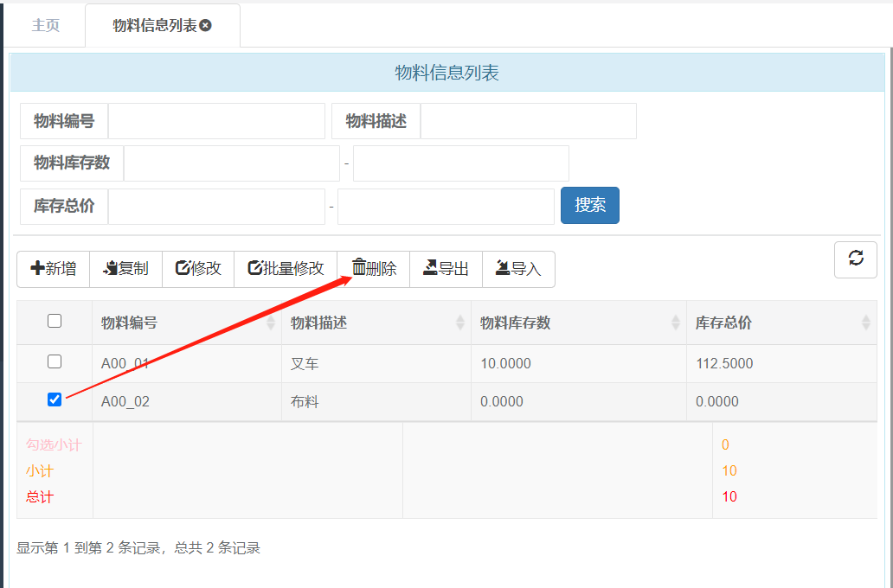Click the 库存总价 column header text
The image size is (893, 588).
724,323
